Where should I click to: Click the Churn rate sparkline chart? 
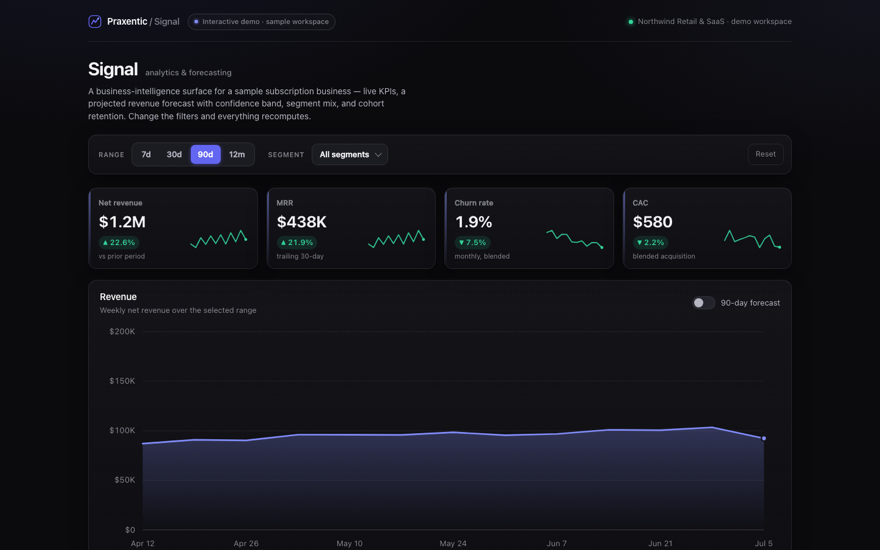(x=575, y=239)
